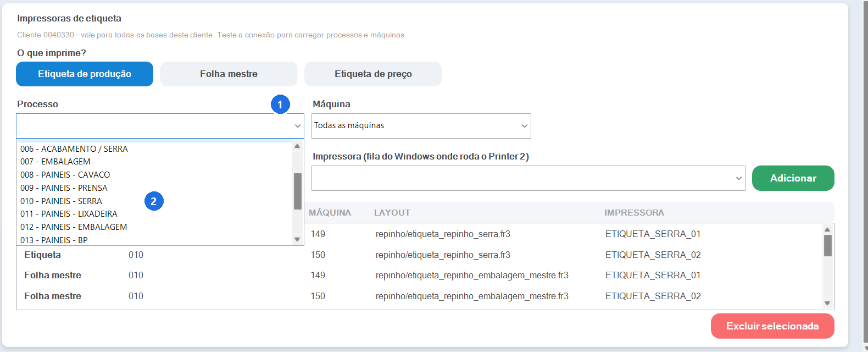Screen dimensions: 868x352
Task: Click the green Adicionar button
Action: click(x=793, y=178)
